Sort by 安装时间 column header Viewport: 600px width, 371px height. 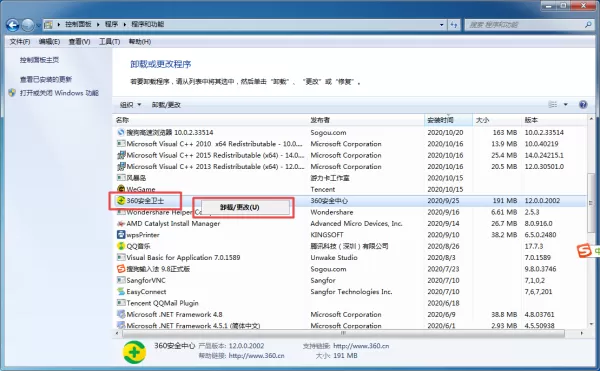point(448,120)
